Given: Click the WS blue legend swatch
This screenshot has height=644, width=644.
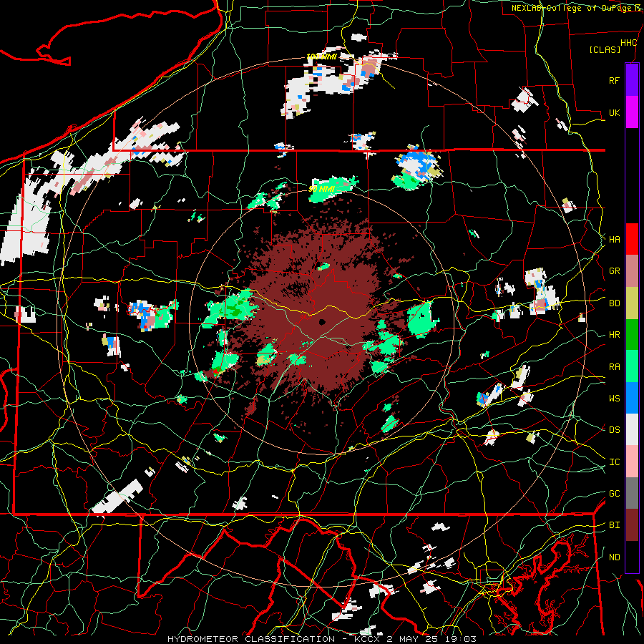Looking at the screenshot, I should click(632, 398).
